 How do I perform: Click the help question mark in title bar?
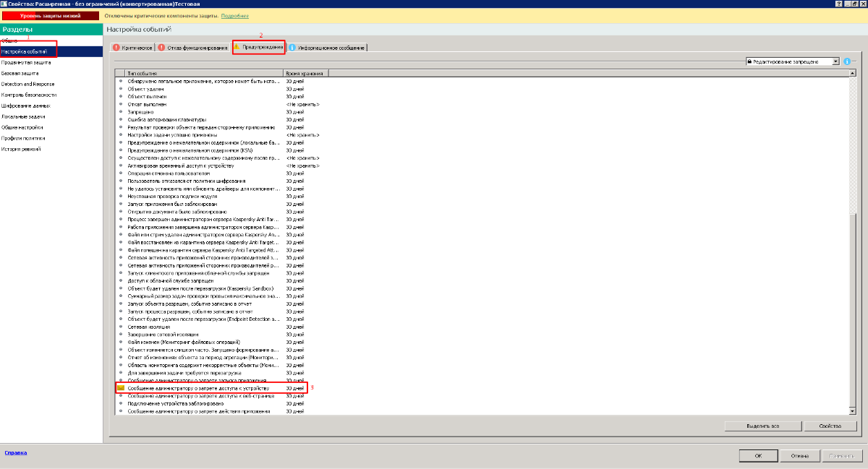(x=838, y=4)
